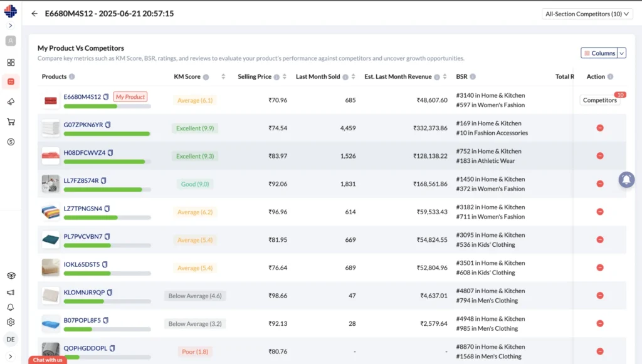Open the dollar coin sidebar icon
This screenshot has width=642, height=364.
pos(11,142)
